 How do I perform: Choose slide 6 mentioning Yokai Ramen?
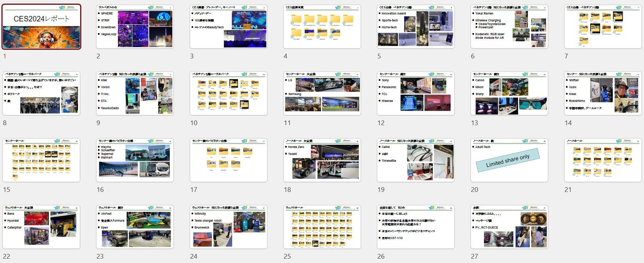click(x=509, y=27)
